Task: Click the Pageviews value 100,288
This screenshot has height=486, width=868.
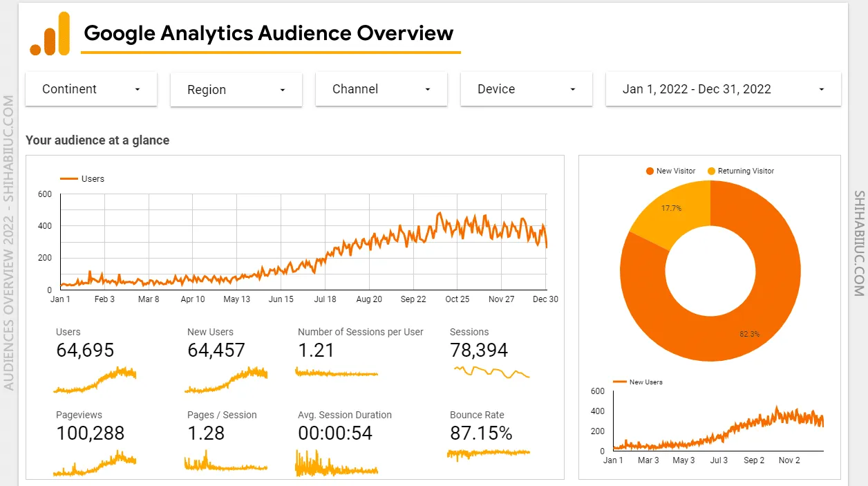Action: 90,433
